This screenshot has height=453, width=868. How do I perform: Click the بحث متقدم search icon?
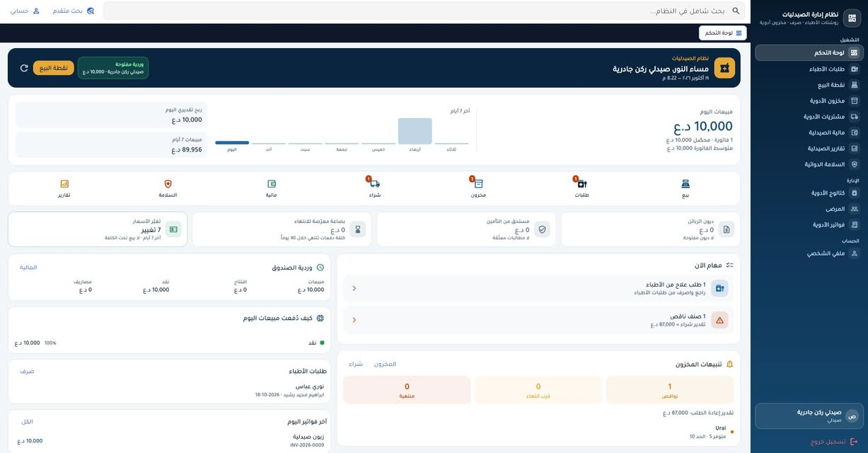[91, 11]
